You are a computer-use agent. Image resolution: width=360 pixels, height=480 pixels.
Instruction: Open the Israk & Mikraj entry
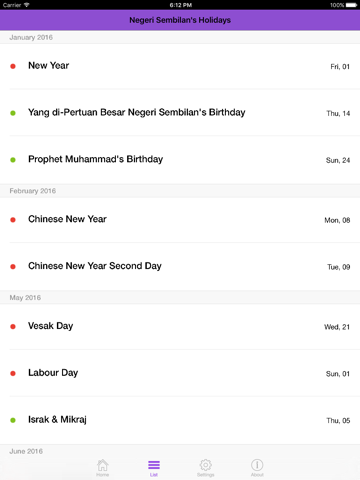180,420
